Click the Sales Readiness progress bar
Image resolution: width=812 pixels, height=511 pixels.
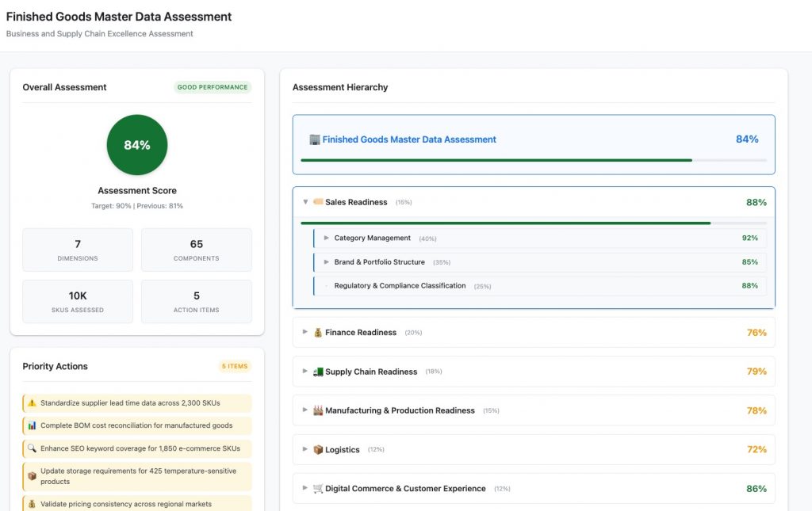point(535,219)
